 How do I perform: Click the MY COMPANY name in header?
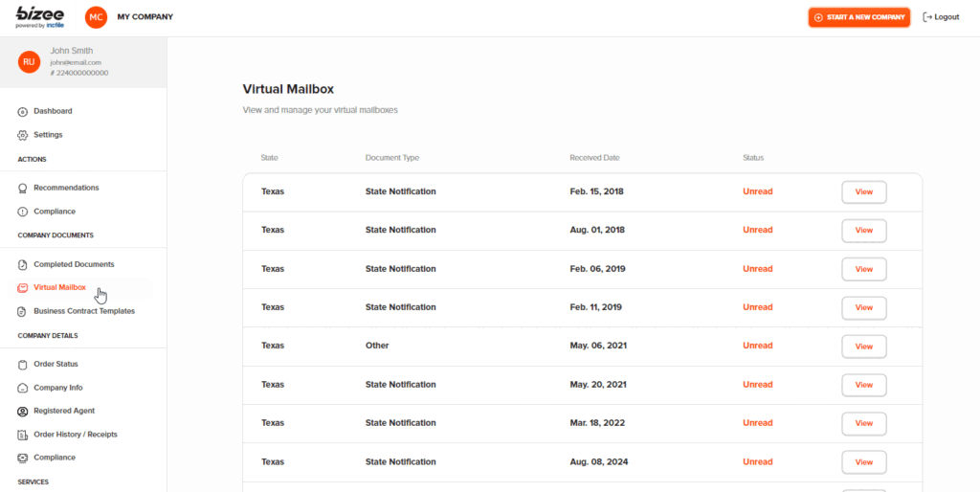pos(145,17)
